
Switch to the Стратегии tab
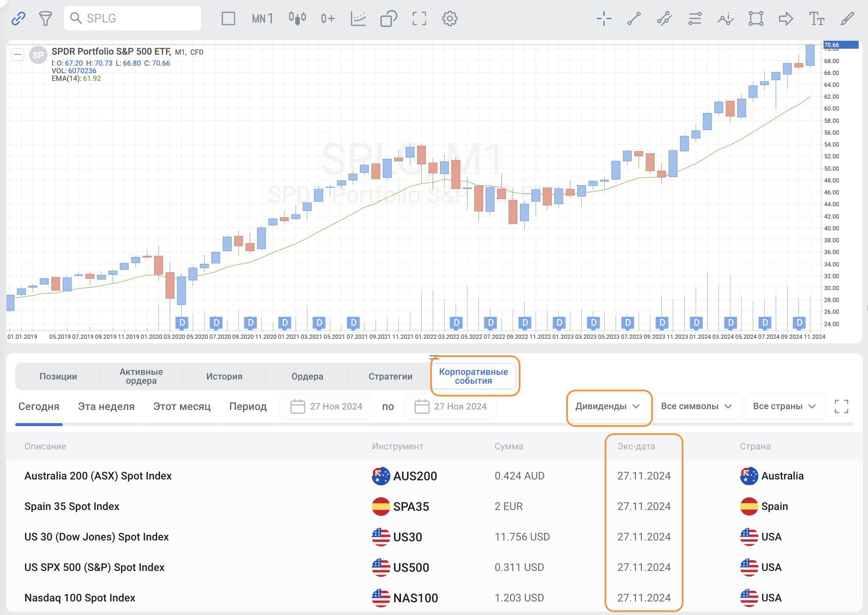pos(390,376)
